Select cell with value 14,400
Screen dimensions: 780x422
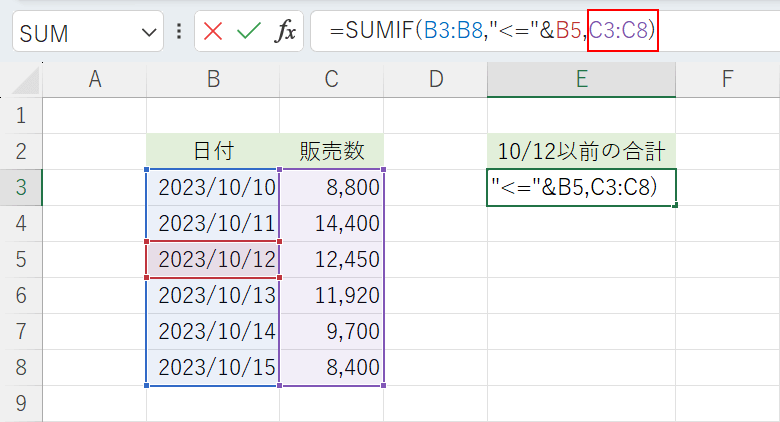332,223
